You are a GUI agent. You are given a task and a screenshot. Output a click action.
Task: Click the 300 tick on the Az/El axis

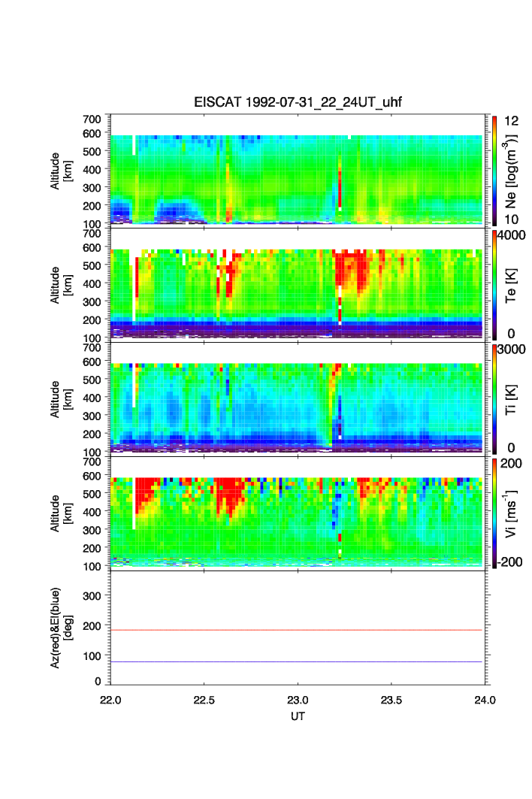coord(92,596)
